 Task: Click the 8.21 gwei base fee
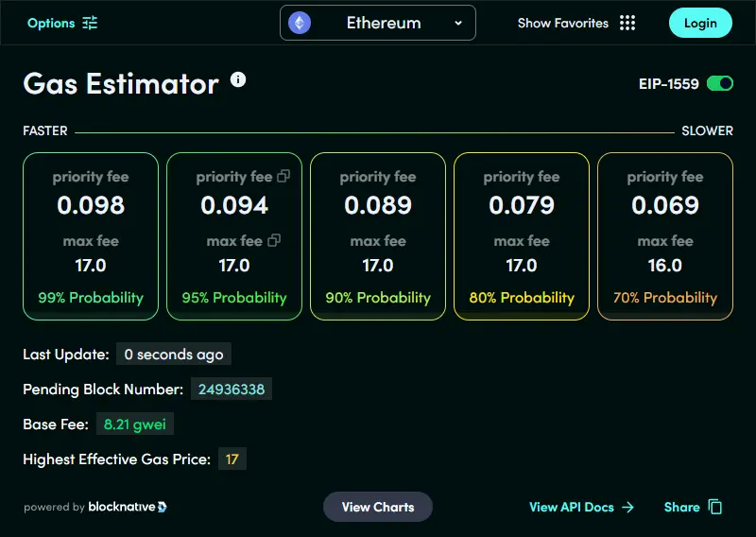135,424
